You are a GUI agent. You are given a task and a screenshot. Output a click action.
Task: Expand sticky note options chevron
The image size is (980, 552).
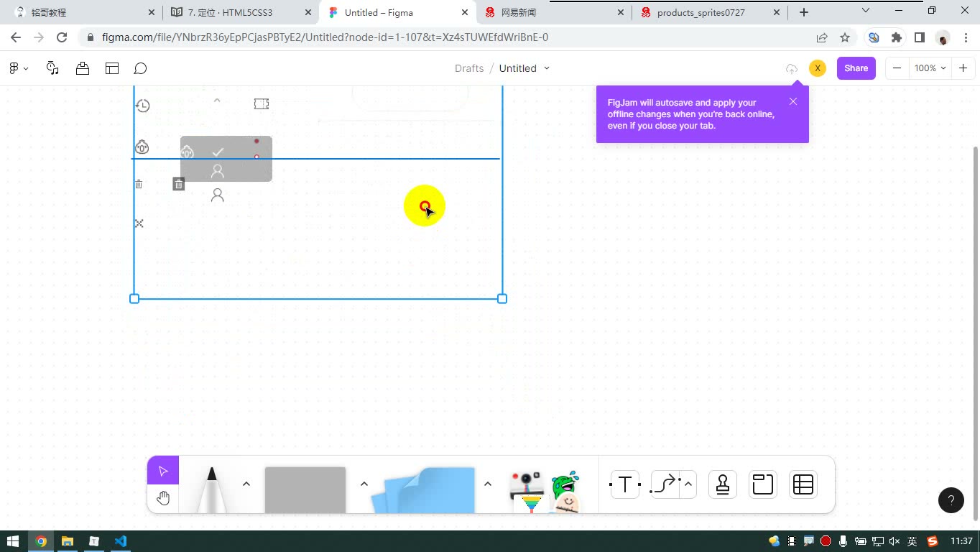pyautogui.click(x=488, y=484)
